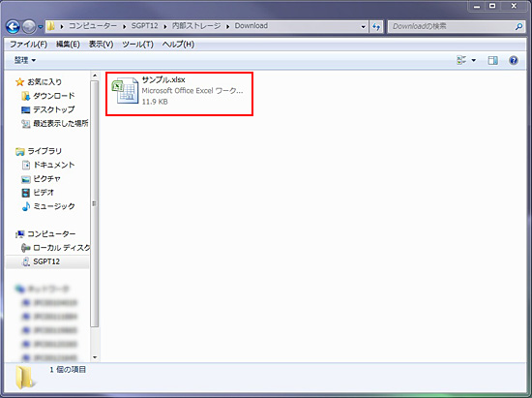Click the library icon beside ライブラリ
This screenshot has height=398, width=532.
point(20,151)
